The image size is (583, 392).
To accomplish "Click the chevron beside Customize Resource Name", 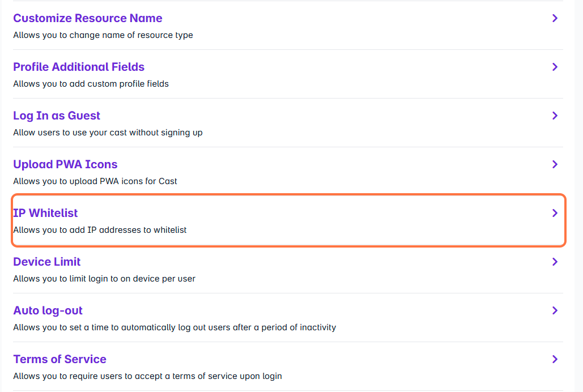I will pyautogui.click(x=555, y=18).
